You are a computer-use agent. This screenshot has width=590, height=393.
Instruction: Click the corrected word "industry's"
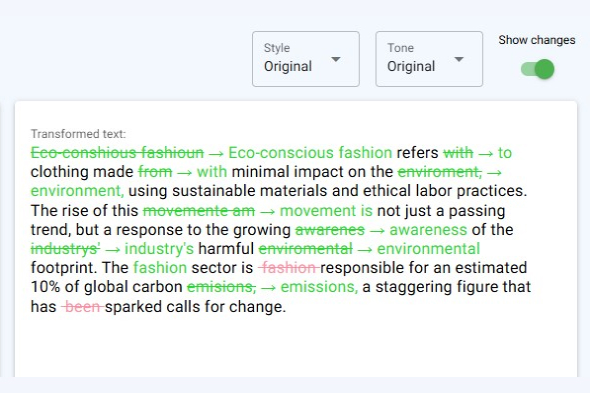159,249
